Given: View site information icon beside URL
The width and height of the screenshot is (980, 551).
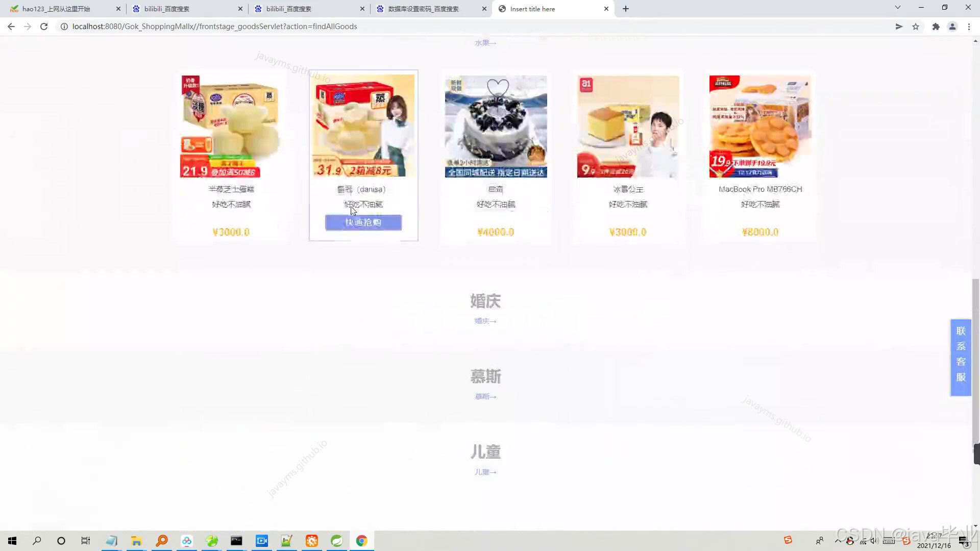Looking at the screenshot, I should tap(64, 27).
